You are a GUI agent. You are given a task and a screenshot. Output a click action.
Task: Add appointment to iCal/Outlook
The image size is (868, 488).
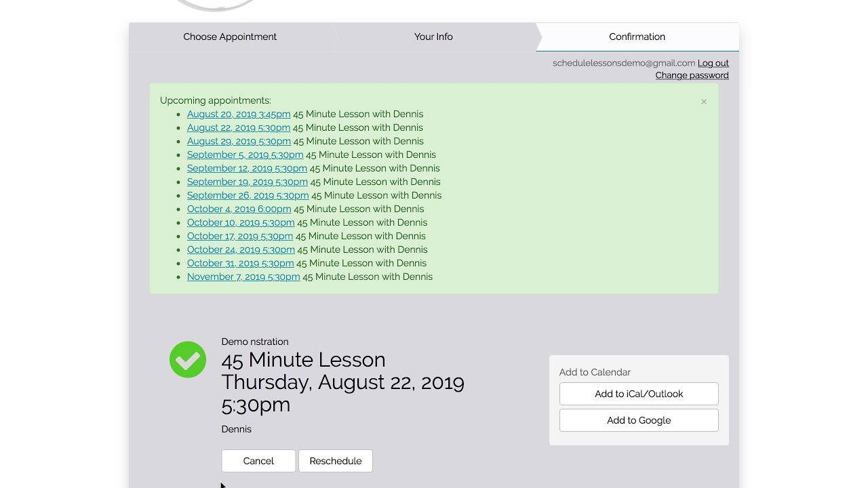[x=639, y=394]
